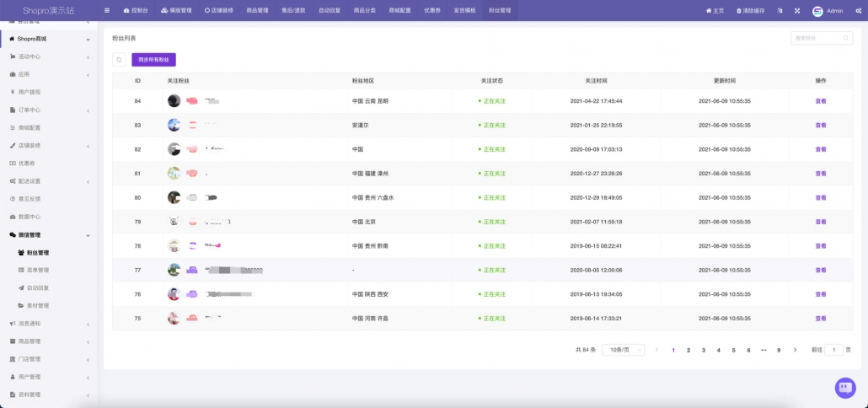Open the 自动回复 top tab
Viewport: 868px width, 408px height.
330,10
